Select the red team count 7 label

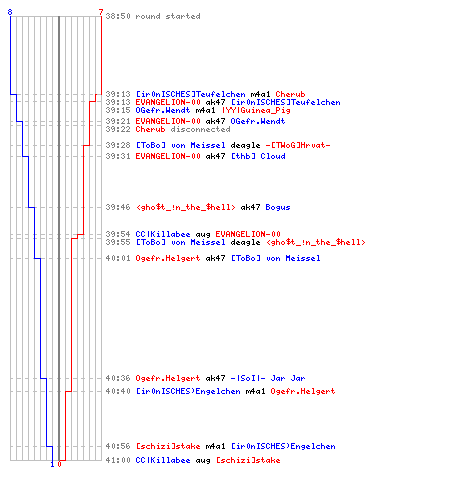(101, 12)
